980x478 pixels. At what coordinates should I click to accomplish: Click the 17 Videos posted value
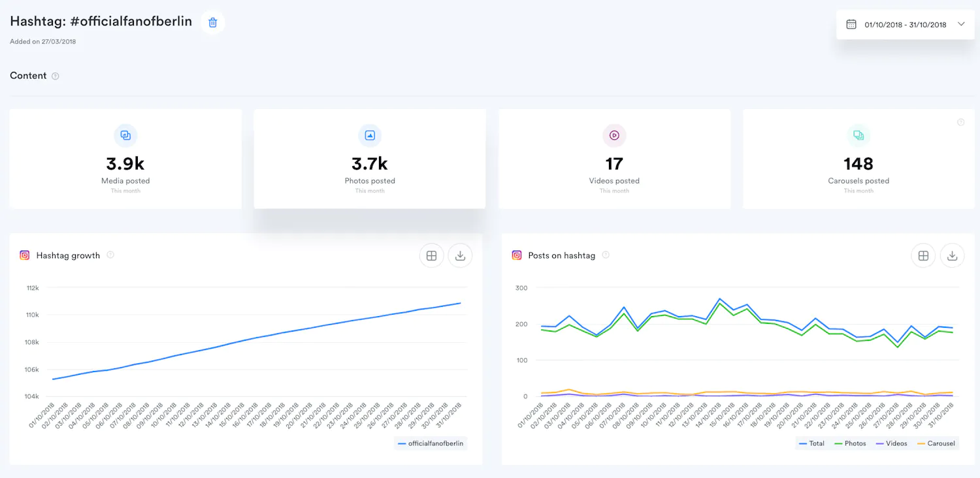[614, 163]
